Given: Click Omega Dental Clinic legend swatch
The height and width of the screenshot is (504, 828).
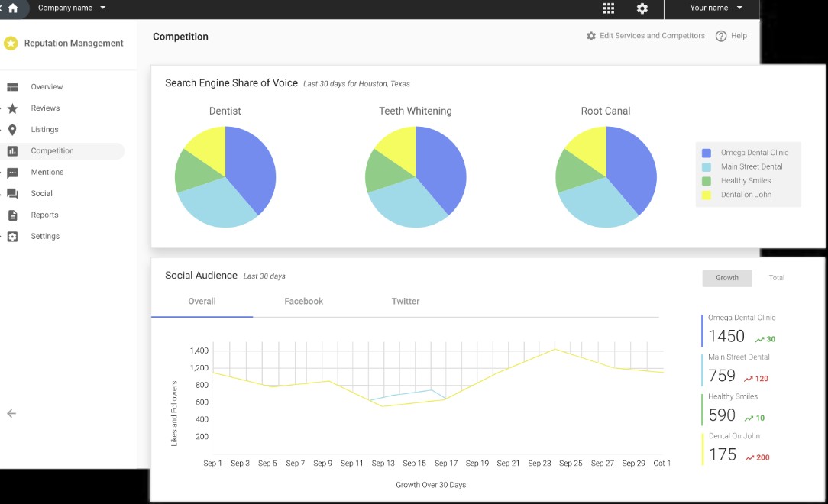Looking at the screenshot, I should pyautogui.click(x=706, y=153).
